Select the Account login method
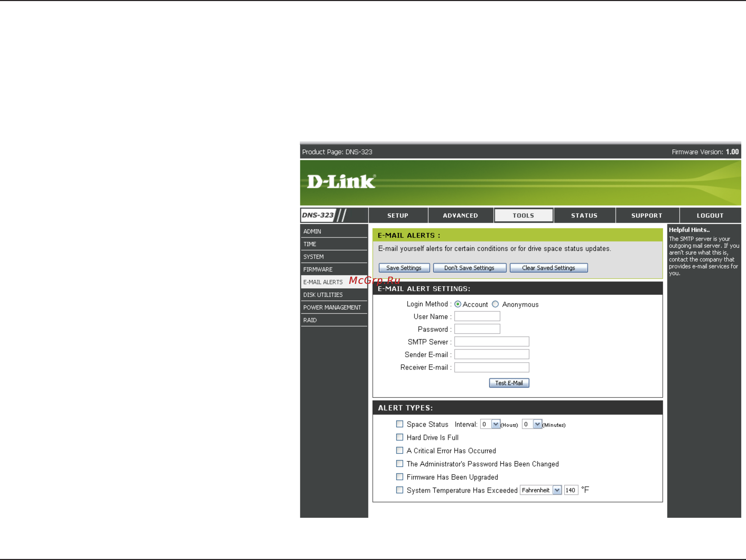746x560 pixels. click(x=458, y=304)
